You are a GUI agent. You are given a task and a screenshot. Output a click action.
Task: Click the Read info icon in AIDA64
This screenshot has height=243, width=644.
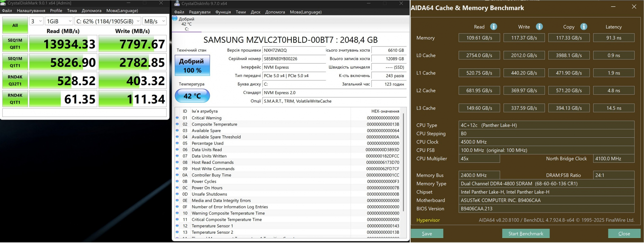click(x=493, y=27)
